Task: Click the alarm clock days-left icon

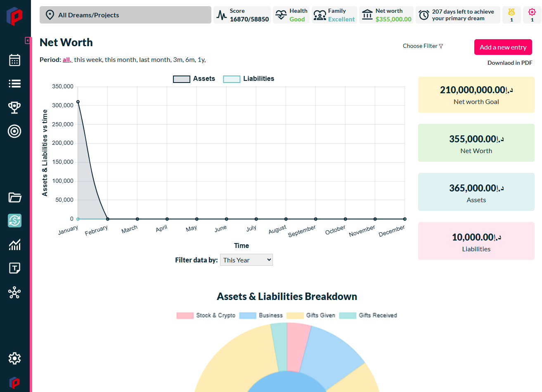Action: click(424, 15)
